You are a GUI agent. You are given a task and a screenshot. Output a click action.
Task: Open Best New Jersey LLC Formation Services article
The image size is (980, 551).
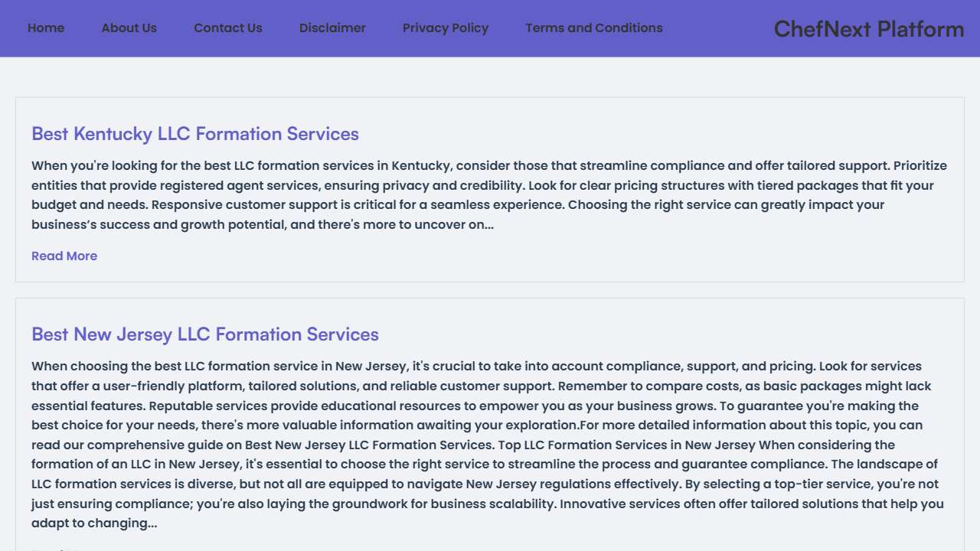pyautogui.click(x=205, y=334)
